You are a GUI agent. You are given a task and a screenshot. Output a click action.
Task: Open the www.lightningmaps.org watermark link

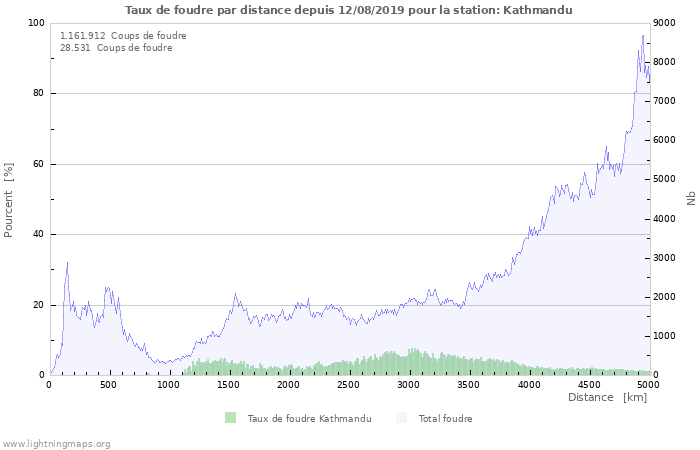click(56, 443)
